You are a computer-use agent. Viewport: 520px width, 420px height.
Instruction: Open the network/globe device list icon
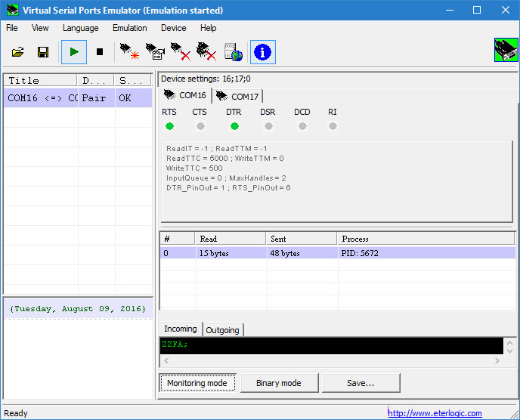click(x=233, y=52)
